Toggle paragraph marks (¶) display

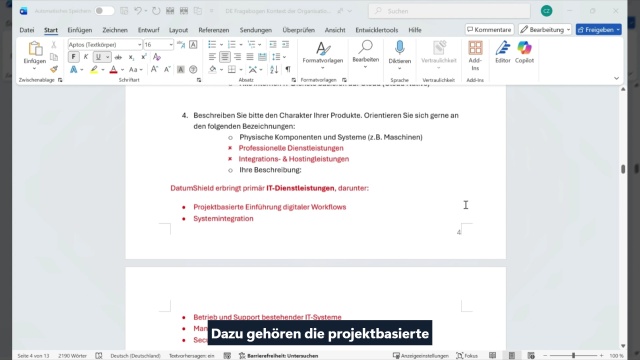tap(288, 70)
